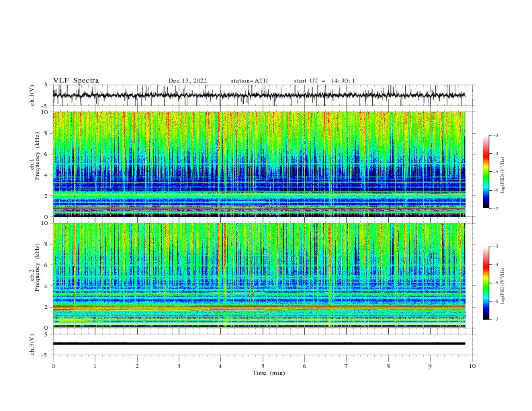Click the ch.1 frequency axis "10" kHz tick label
The height and width of the screenshot is (411, 532).
click(45, 112)
